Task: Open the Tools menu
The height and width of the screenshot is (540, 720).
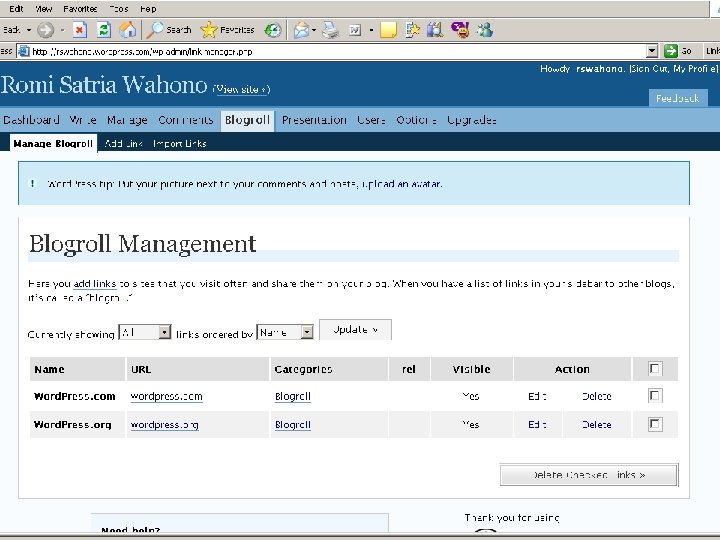Action: 119,9
